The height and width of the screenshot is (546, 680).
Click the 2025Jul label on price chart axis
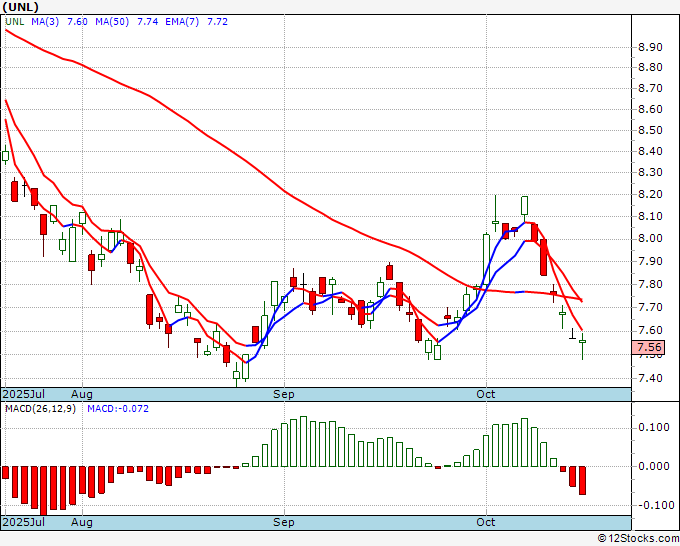pos(24,394)
